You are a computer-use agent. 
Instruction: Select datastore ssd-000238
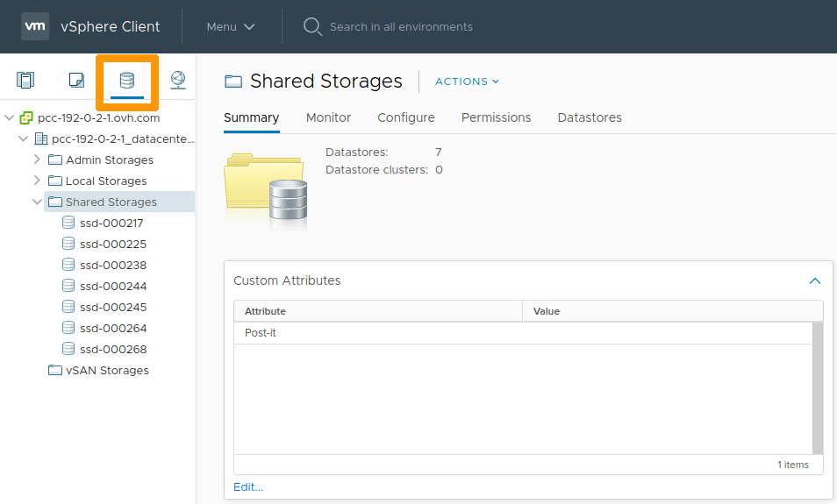point(113,265)
